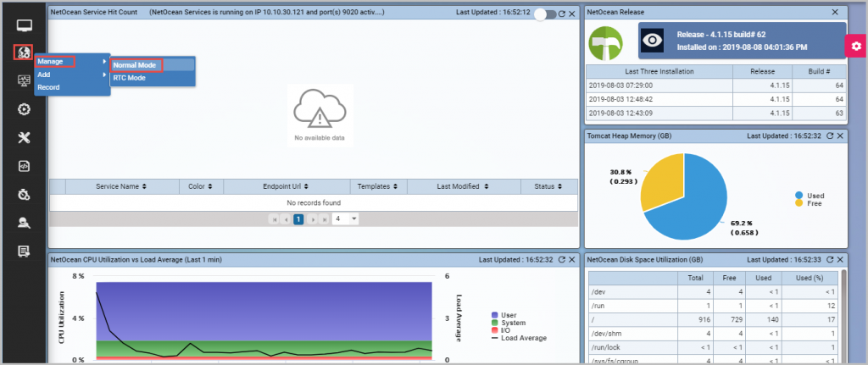Image resolution: width=868 pixels, height=365 pixels.
Task: Click the Build # column header
Action: pyautogui.click(x=819, y=71)
